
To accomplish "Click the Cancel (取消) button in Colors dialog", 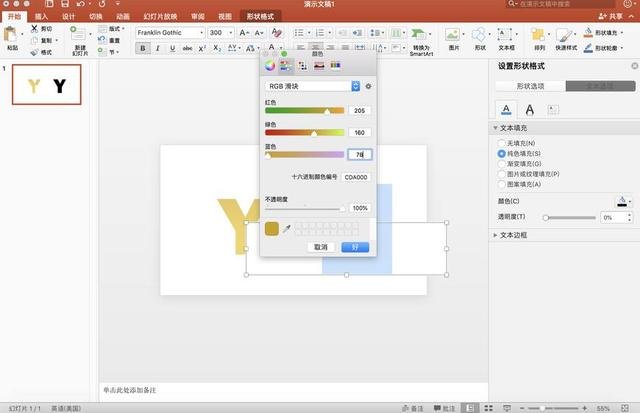I will (321, 247).
